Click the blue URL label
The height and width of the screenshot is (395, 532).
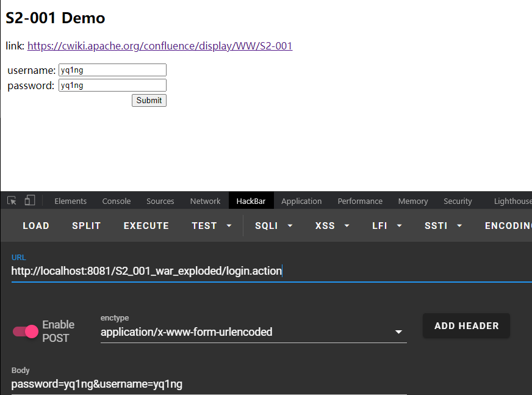[x=19, y=258]
